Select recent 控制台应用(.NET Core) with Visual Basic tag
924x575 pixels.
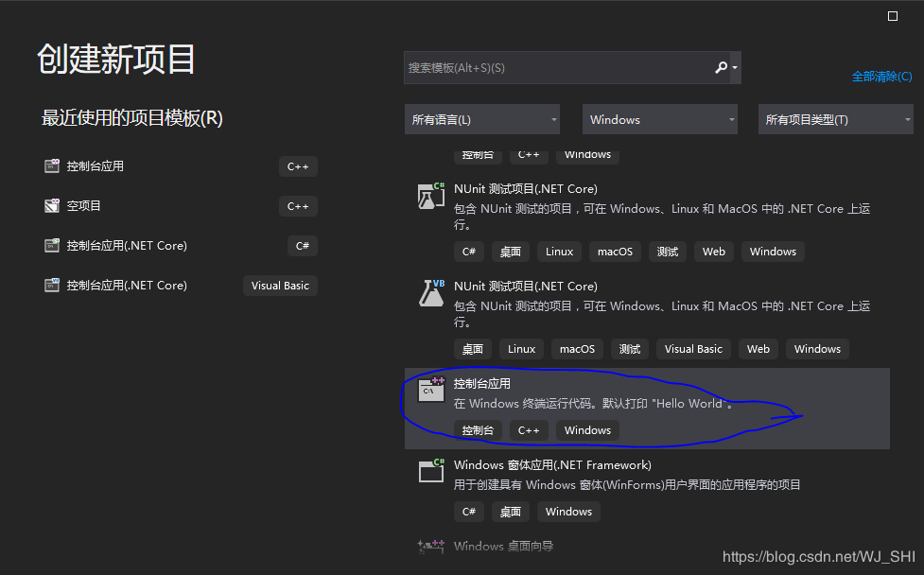pos(181,286)
